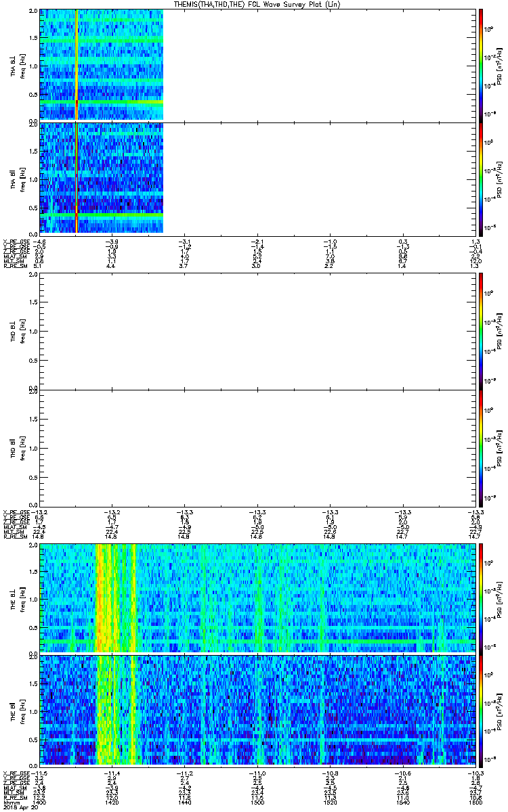Click the red vertical burst line in THA B⊥
This screenshot has height=812, width=508.
77,65
